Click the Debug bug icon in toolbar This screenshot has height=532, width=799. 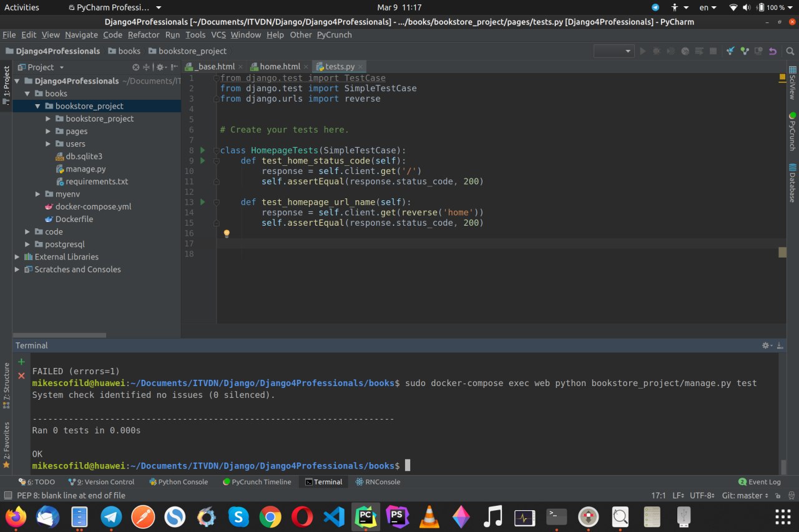coord(657,51)
